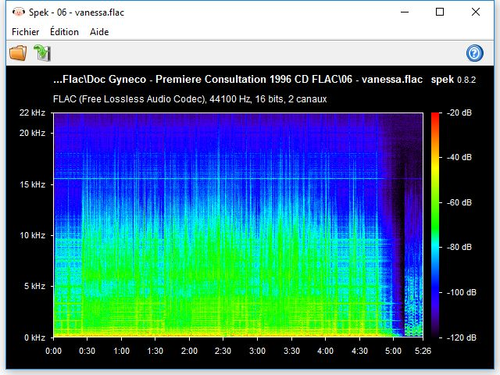This screenshot has height=375, width=500.
Task: Click the 4:30 time axis label
Action: [x=360, y=351]
